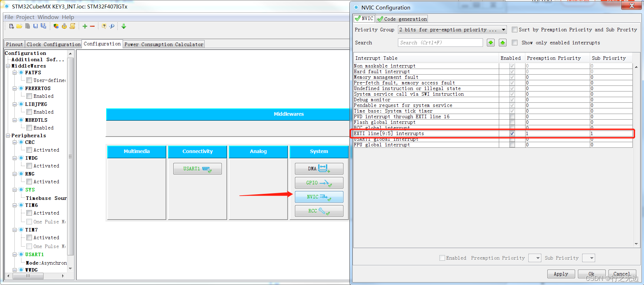Click the yellow script scroll toolbar icon

[x=72, y=26]
